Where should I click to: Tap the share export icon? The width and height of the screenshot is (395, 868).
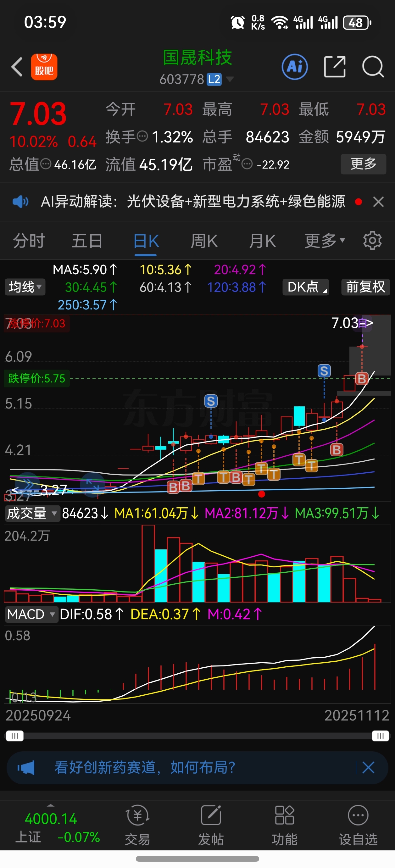[335, 67]
